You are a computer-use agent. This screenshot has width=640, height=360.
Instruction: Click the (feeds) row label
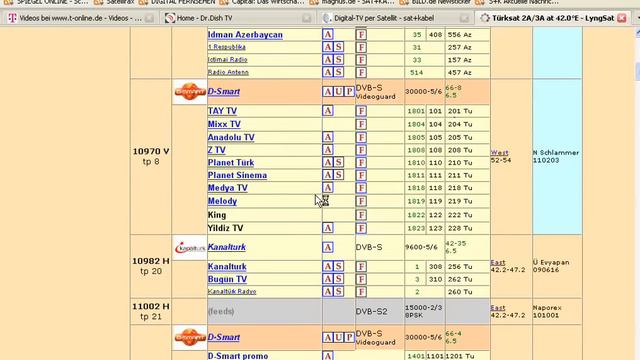221,311
